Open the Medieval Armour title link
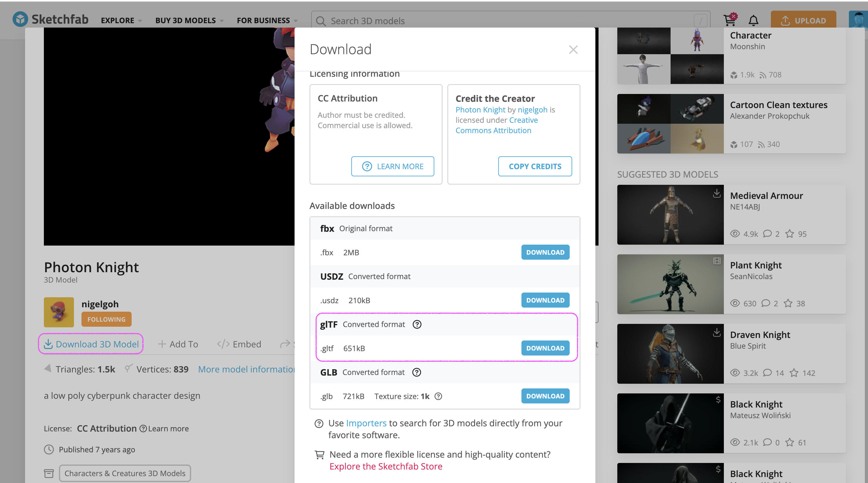This screenshot has width=868, height=483. coord(766,196)
